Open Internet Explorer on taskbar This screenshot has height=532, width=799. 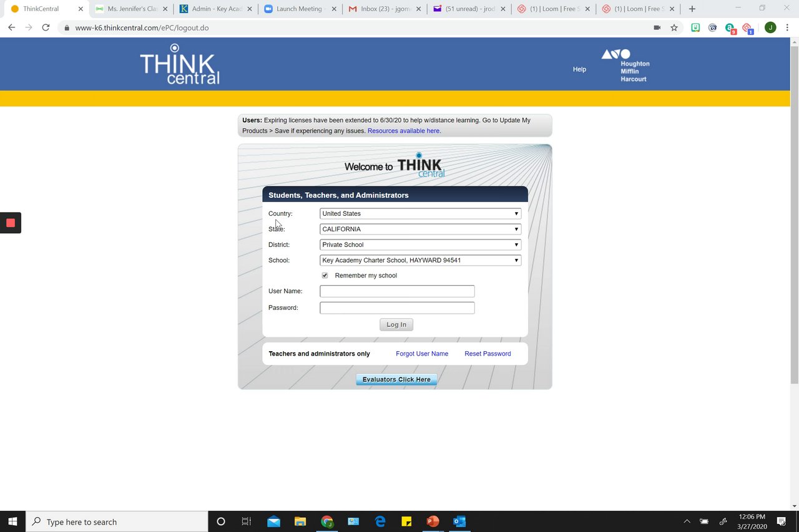(380, 521)
